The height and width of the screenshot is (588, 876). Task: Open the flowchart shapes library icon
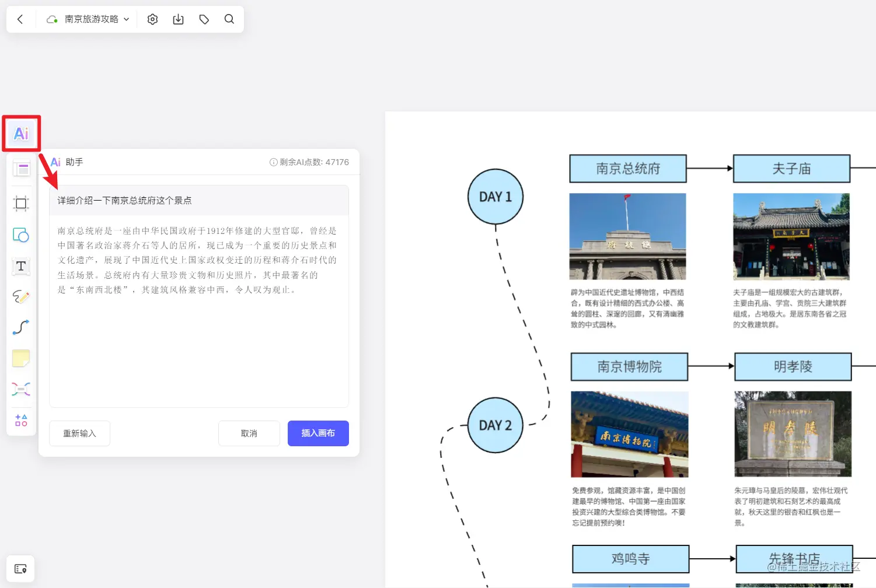pyautogui.click(x=21, y=420)
